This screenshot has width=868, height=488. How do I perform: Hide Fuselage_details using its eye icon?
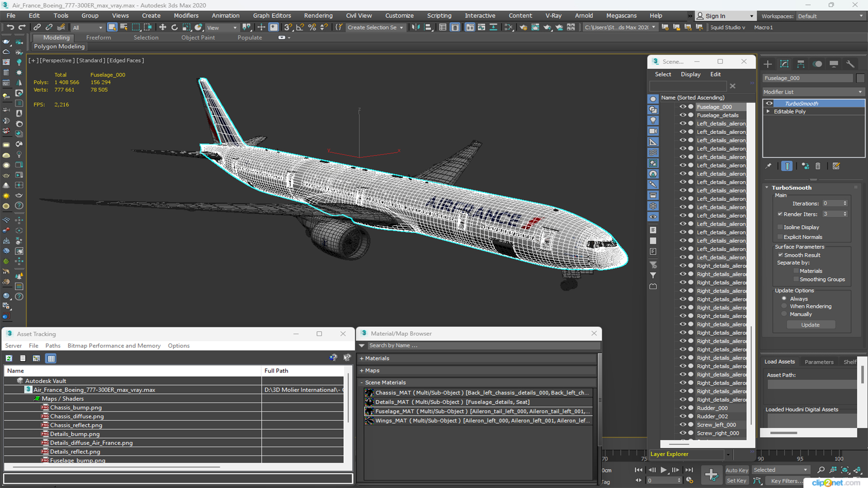click(683, 115)
